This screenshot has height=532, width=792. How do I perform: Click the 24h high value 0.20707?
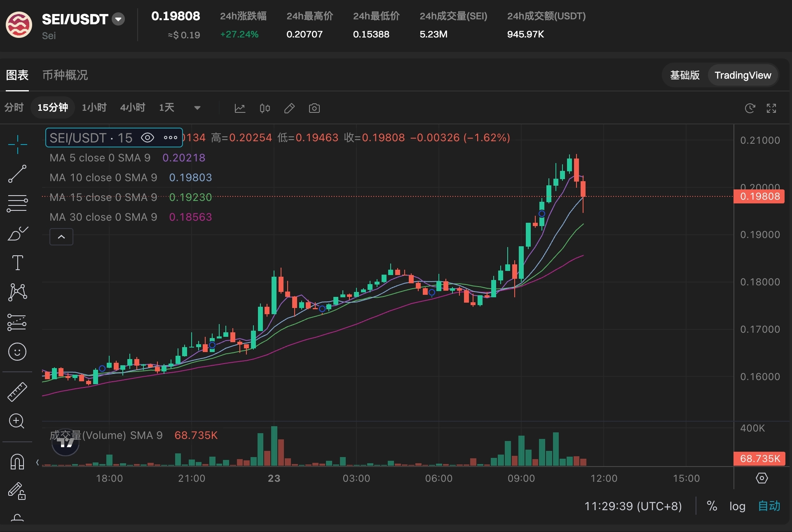click(304, 34)
